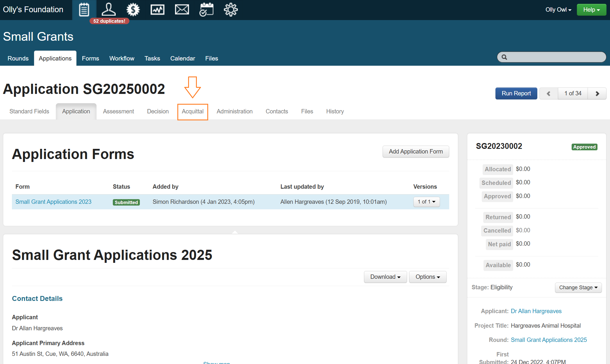Go to next application arrow

597,94
